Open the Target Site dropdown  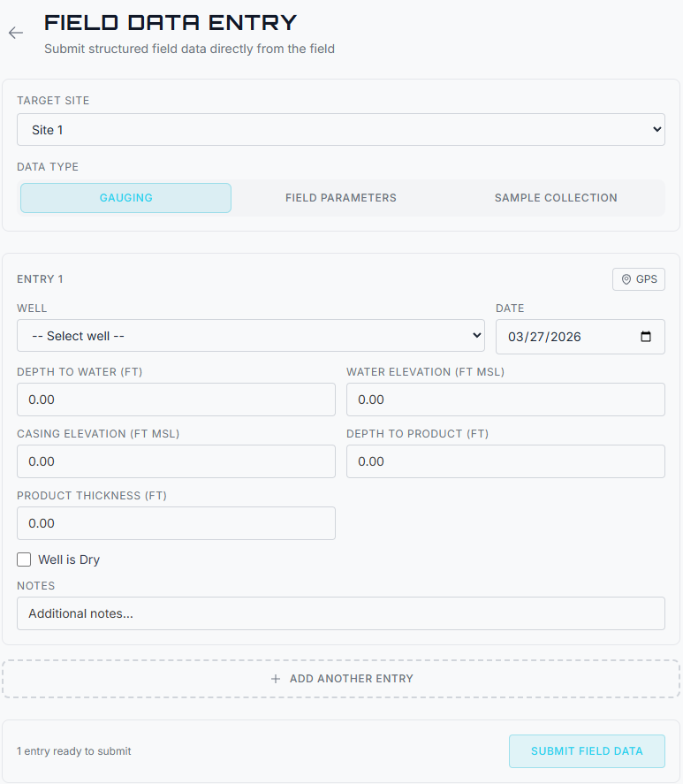[x=340, y=130]
